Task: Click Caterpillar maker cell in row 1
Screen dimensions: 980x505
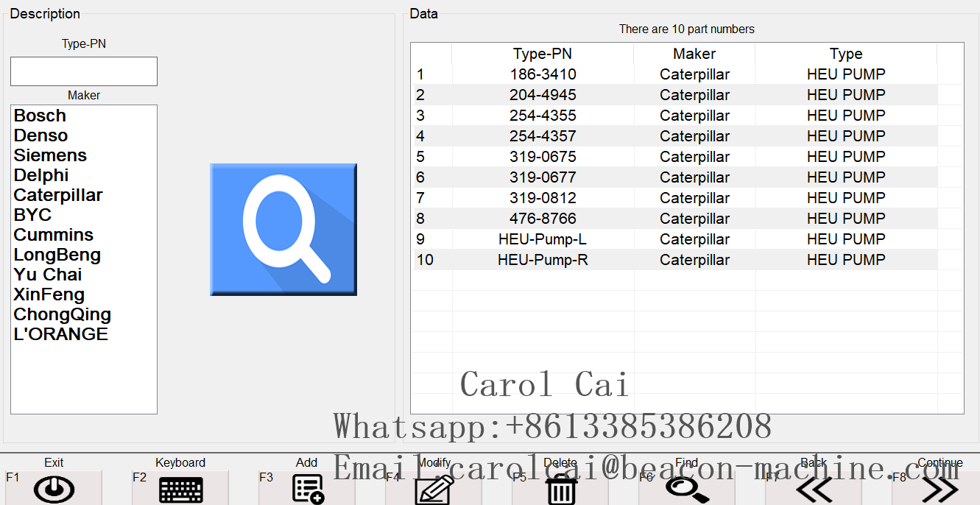Action: tap(694, 74)
